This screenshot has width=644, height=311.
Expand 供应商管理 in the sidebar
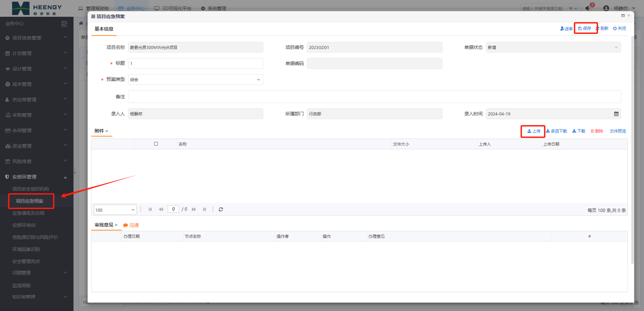[36, 100]
